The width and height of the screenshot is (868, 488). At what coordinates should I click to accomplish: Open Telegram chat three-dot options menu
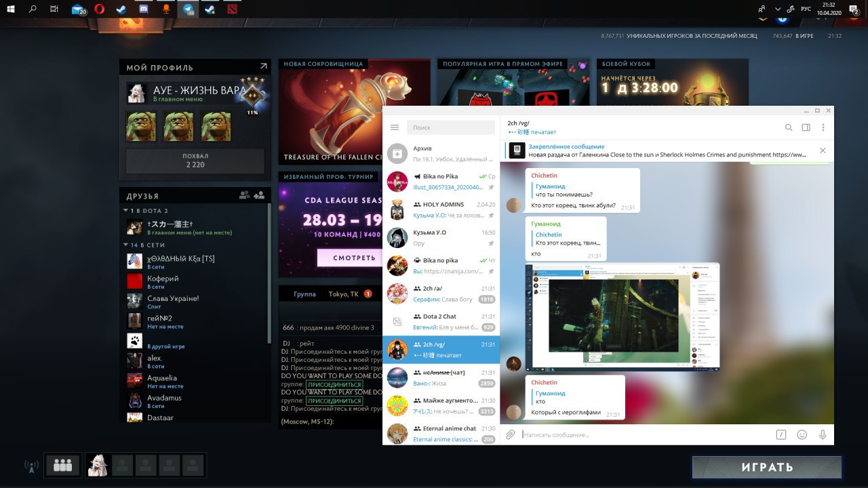click(x=823, y=127)
